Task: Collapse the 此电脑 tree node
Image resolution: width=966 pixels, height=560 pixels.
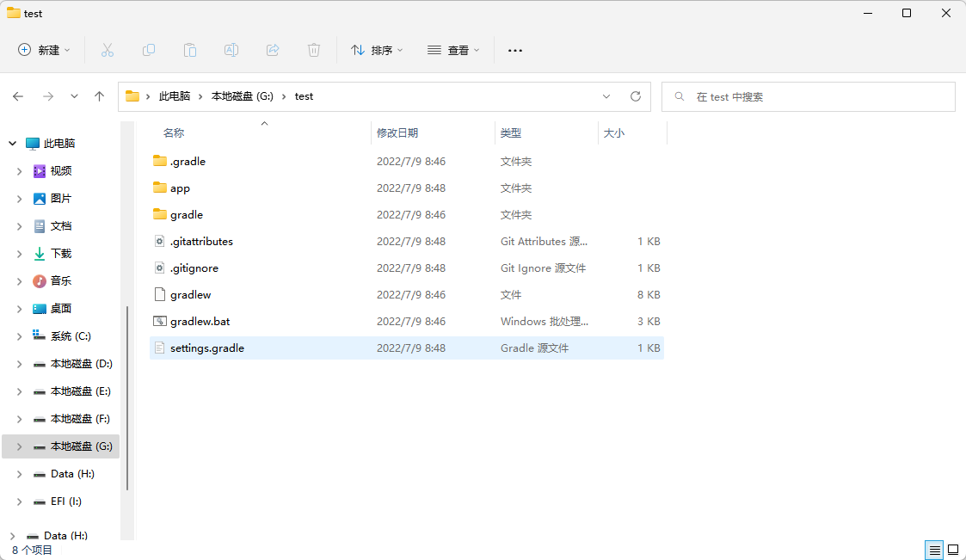Action: 12,143
